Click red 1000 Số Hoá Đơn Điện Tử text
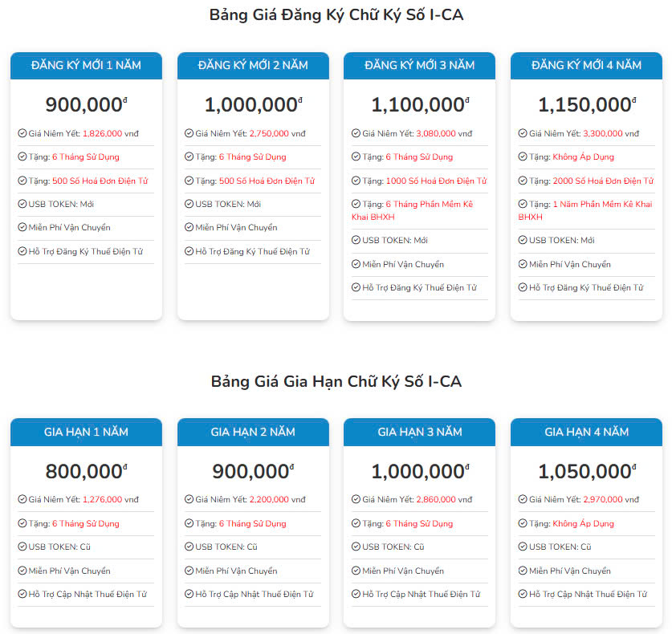Image resolution: width=672 pixels, height=634 pixels. pyautogui.click(x=436, y=181)
